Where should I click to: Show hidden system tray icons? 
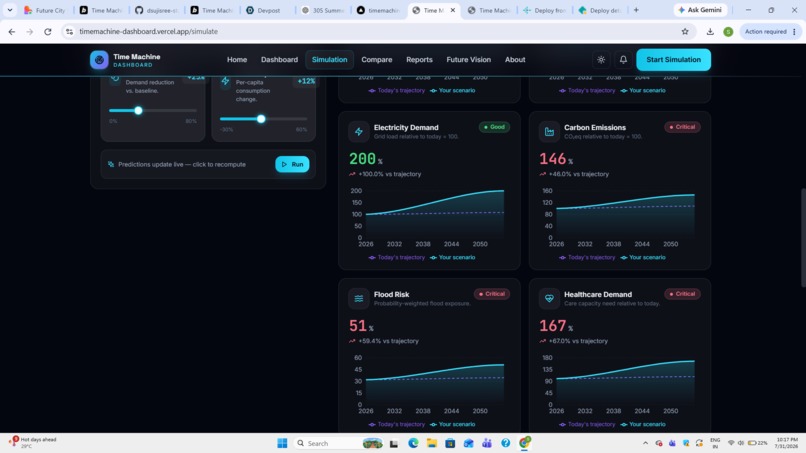pyautogui.click(x=645, y=443)
